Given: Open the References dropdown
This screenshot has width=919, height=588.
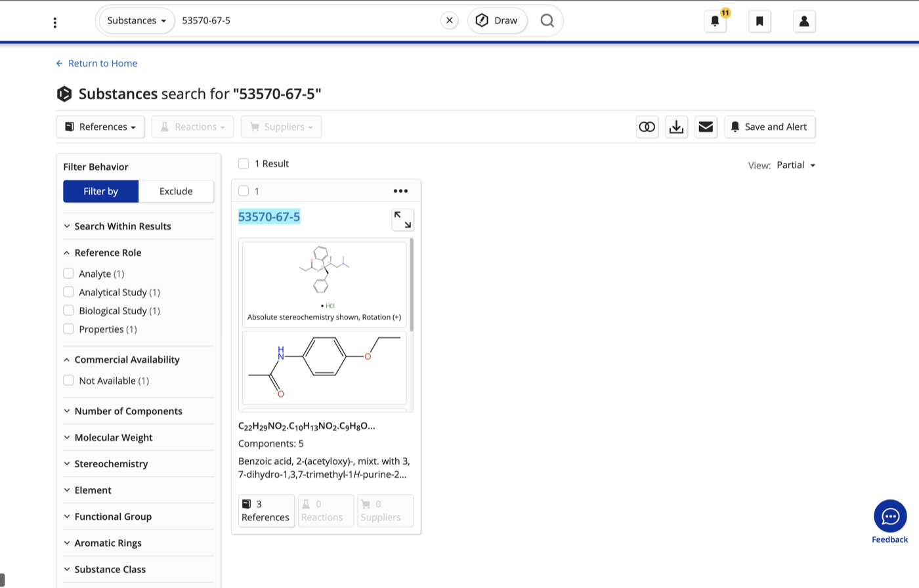Looking at the screenshot, I should click(x=100, y=127).
